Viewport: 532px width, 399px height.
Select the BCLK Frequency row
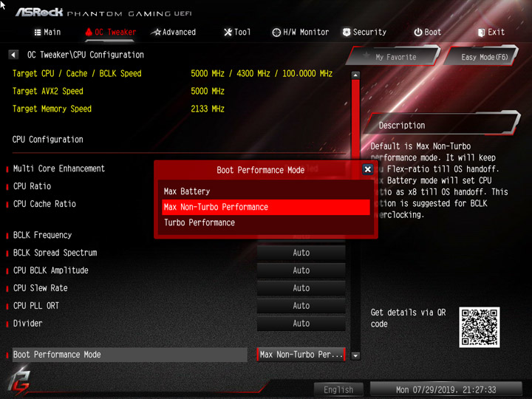[x=42, y=235]
